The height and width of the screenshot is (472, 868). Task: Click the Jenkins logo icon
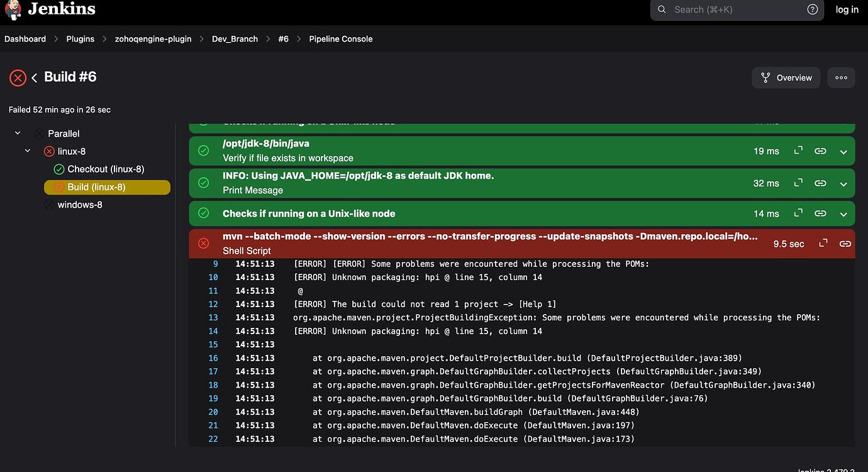13,9
